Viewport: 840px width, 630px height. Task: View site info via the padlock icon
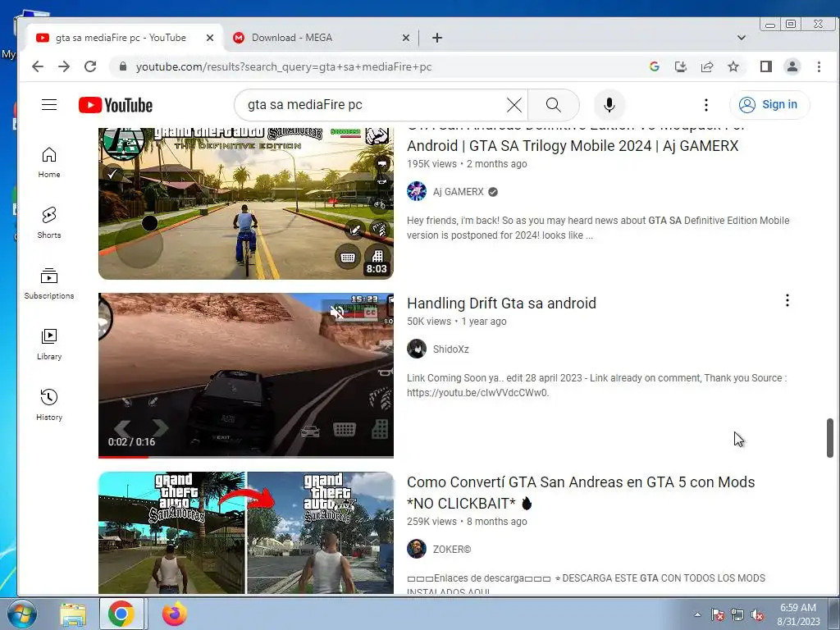coord(123,66)
